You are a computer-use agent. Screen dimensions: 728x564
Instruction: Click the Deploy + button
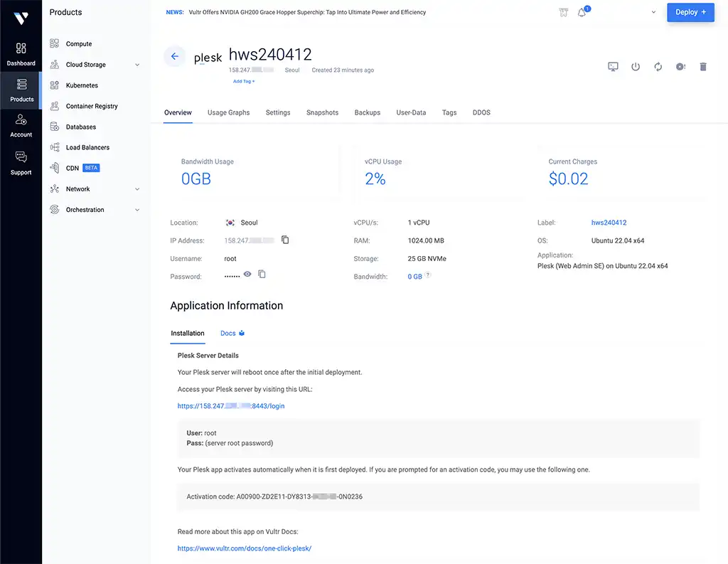pos(690,13)
